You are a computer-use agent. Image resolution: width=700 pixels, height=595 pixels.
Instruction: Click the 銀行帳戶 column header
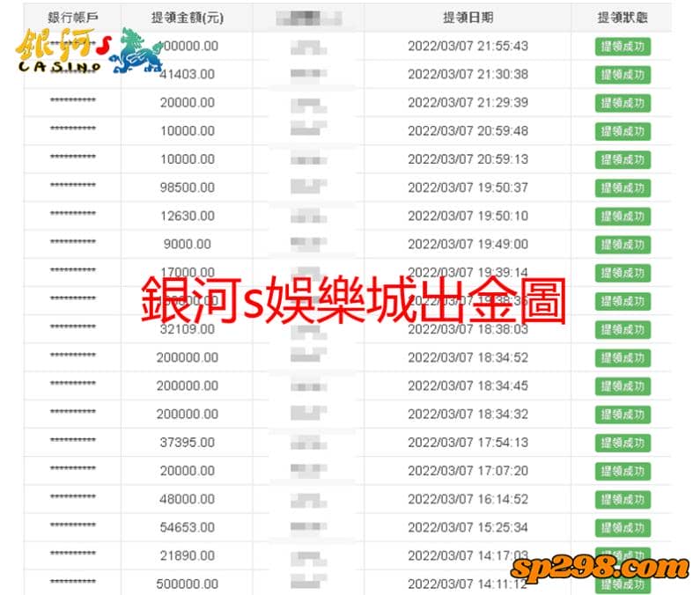coord(72,18)
